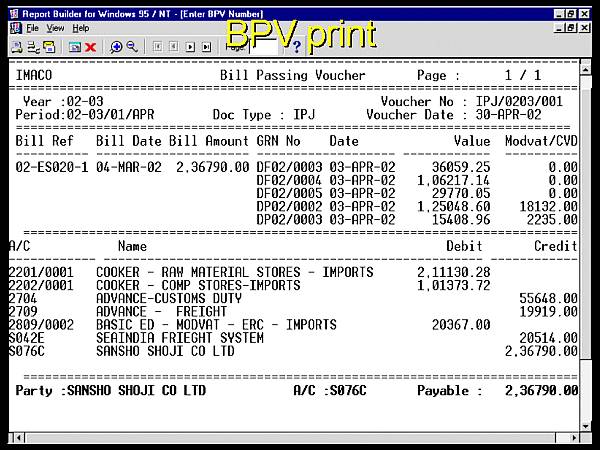Go to the first page of the report
The height and width of the screenshot is (450, 600).
[x=157, y=47]
